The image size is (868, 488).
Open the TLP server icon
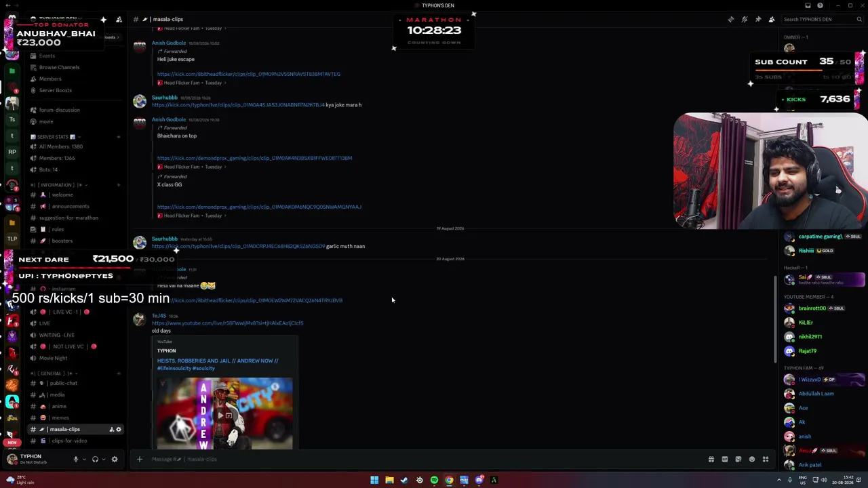click(12, 239)
